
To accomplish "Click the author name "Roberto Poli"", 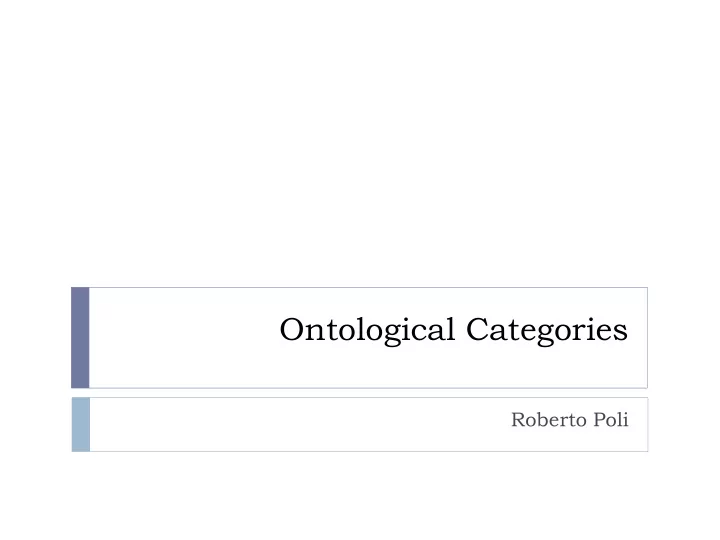I will tap(569, 420).
